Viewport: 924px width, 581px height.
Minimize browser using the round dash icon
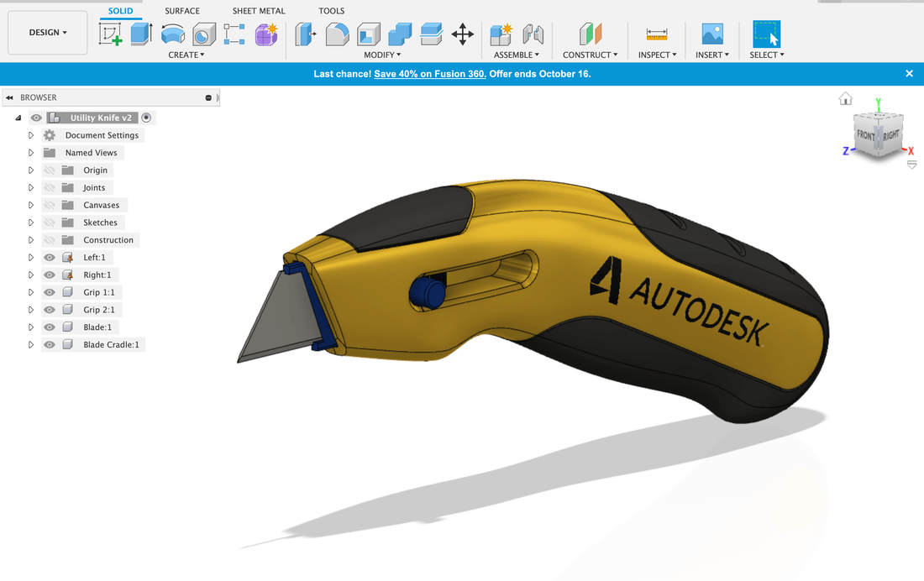208,98
